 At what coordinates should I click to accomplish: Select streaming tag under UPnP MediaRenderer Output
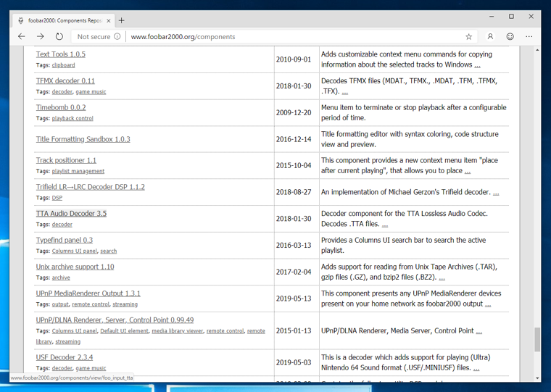pyautogui.click(x=125, y=304)
